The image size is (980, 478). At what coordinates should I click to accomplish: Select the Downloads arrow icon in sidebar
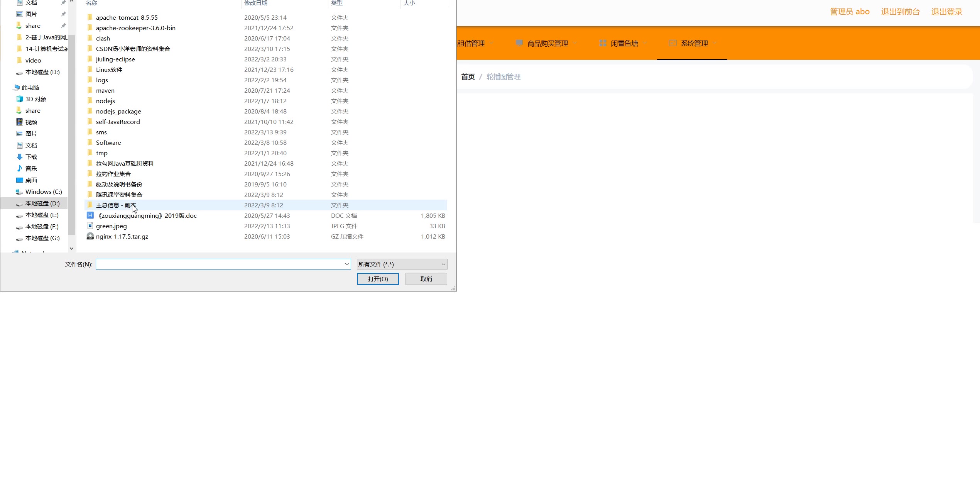(20, 157)
